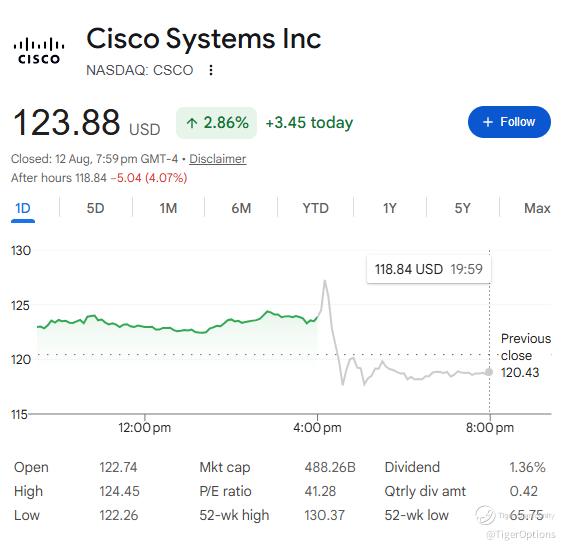Viewport: 566px width, 547px height.
Task: Select the 1Y chart range
Action: [389, 208]
